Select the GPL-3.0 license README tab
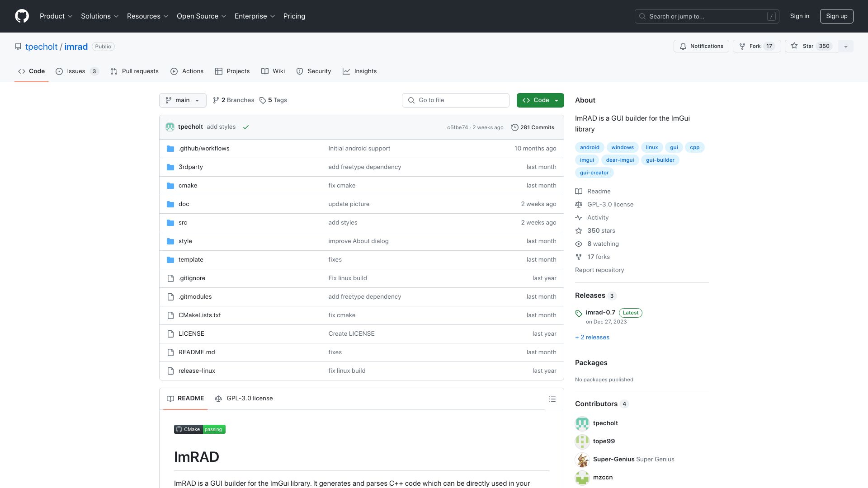Screen dimensions: 868x488 [244, 399]
